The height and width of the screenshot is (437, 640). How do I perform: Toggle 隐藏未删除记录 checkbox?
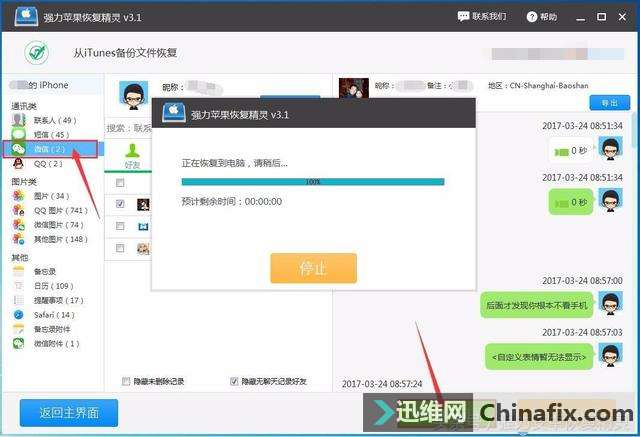pyautogui.click(x=125, y=381)
